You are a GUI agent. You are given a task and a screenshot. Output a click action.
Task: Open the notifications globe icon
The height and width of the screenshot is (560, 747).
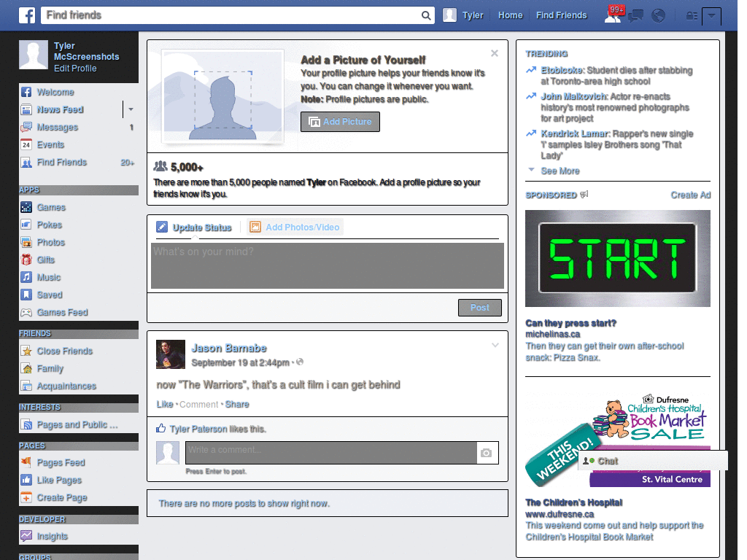click(659, 16)
